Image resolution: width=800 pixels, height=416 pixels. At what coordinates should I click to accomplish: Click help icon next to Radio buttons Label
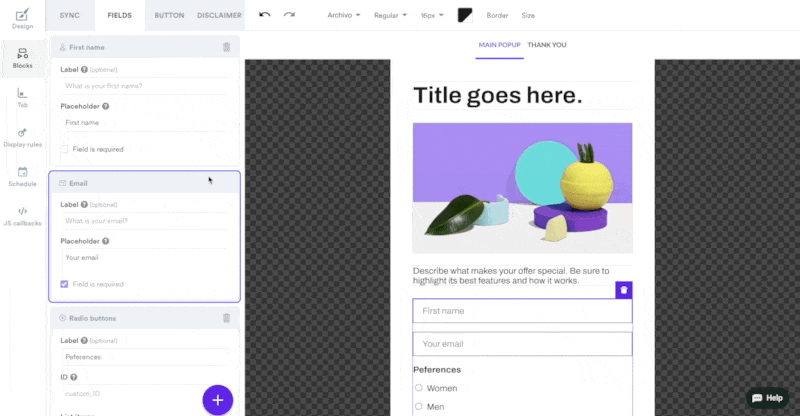point(84,340)
